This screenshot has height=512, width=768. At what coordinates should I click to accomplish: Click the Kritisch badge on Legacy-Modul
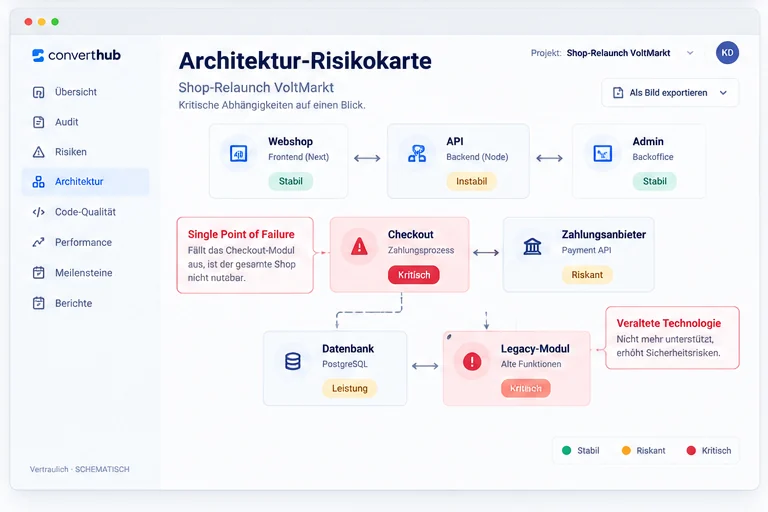526,388
